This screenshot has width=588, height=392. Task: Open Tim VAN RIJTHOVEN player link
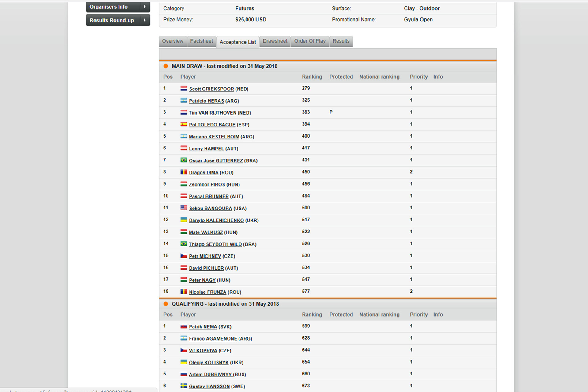click(x=212, y=113)
